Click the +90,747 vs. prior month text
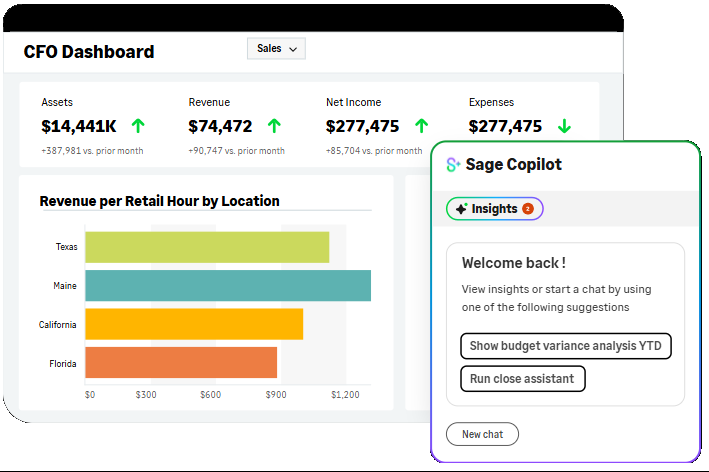This screenshot has height=472, width=709. [236, 151]
